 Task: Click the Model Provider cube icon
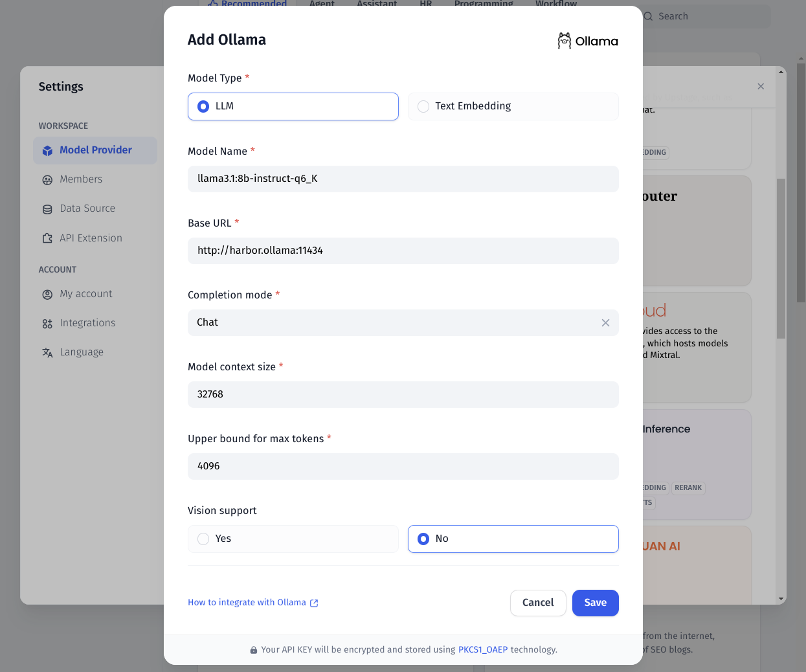pos(47,151)
